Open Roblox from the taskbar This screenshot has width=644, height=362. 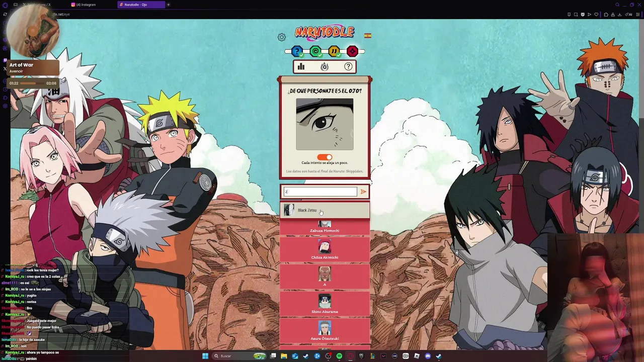point(417,356)
